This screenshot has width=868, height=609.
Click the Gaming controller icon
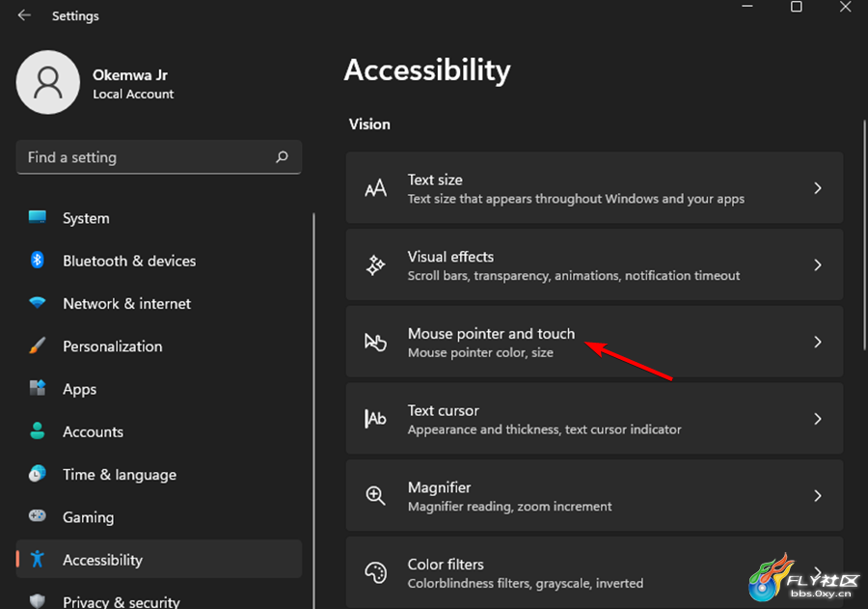coord(37,516)
